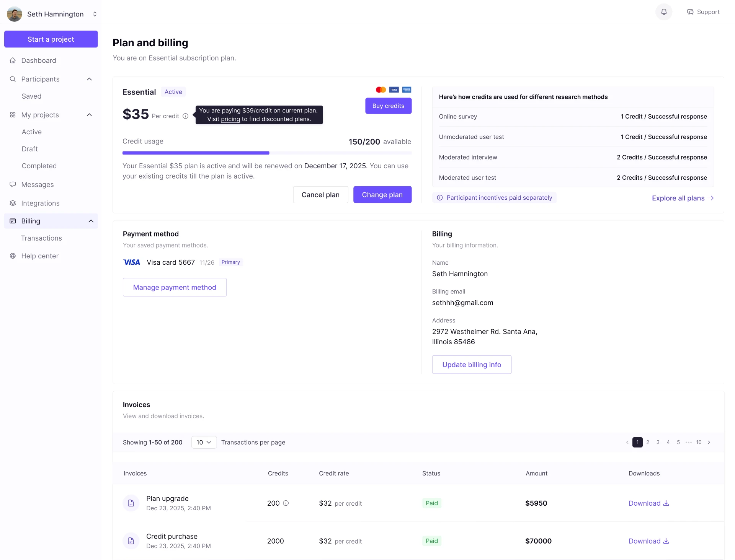This screenshot has height=560, width=735.
Task: Click the small Visa card icon by Buy credits
Action: (x=394, y=90)
